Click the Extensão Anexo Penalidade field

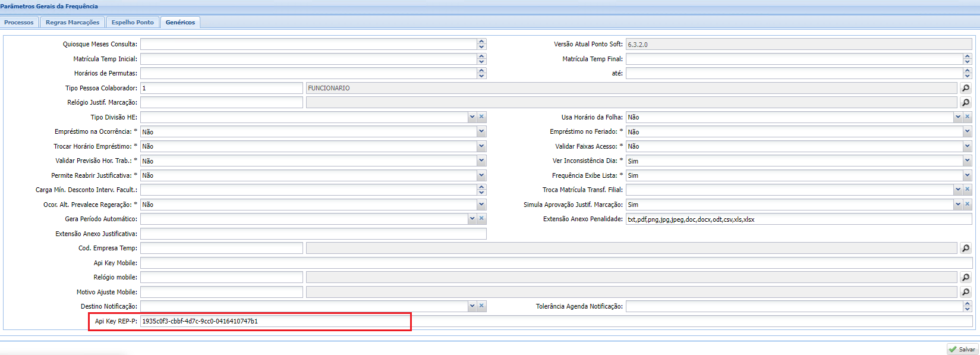[799, 219]
